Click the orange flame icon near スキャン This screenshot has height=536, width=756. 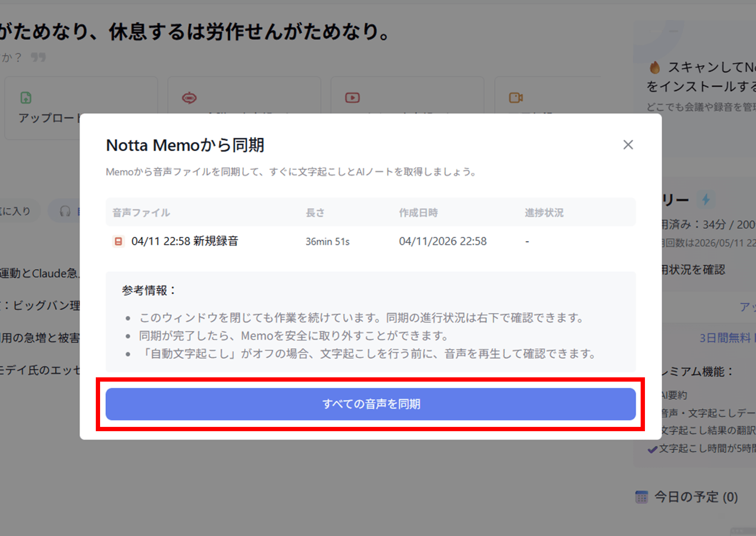coord(655,68)
